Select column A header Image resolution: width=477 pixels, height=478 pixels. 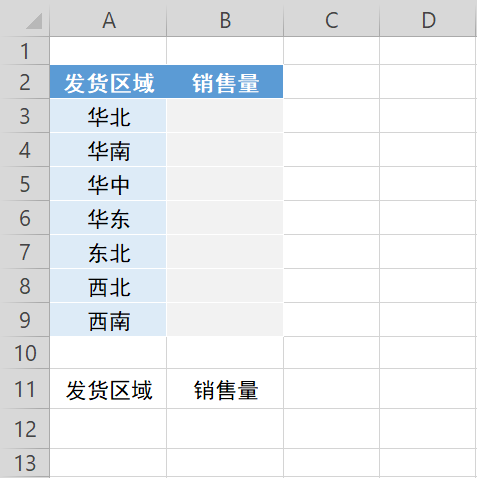(108, 19)
